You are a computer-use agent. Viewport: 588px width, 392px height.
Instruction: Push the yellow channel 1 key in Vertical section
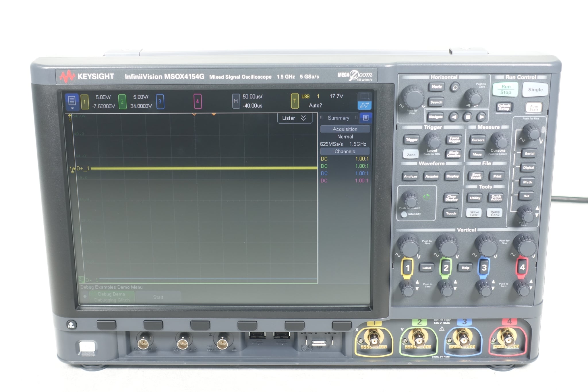pyautogui.click(x=407, y=268)
